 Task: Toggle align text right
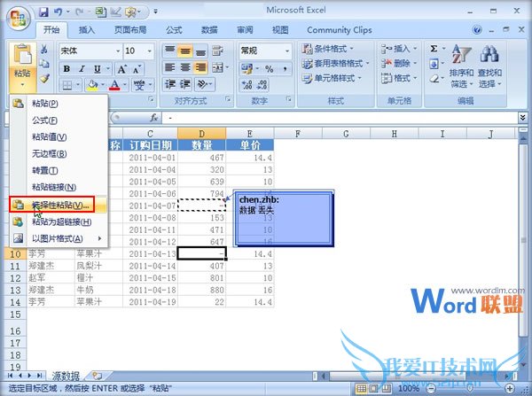coord(201,67)
